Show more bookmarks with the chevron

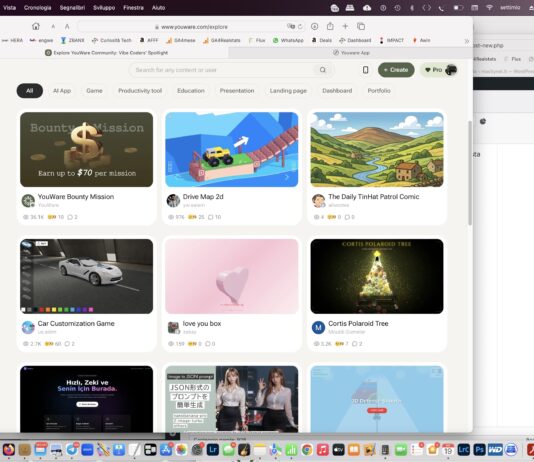(467, 41)
